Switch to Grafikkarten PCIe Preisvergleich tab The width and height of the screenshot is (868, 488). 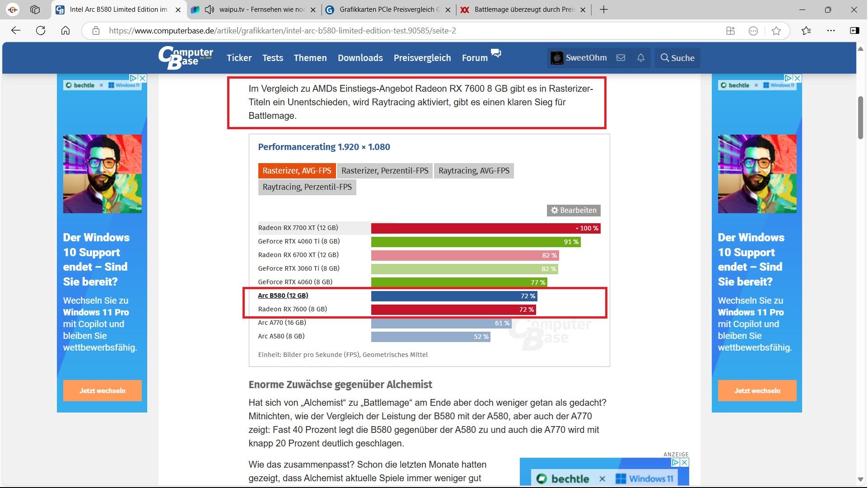[388, 9]
